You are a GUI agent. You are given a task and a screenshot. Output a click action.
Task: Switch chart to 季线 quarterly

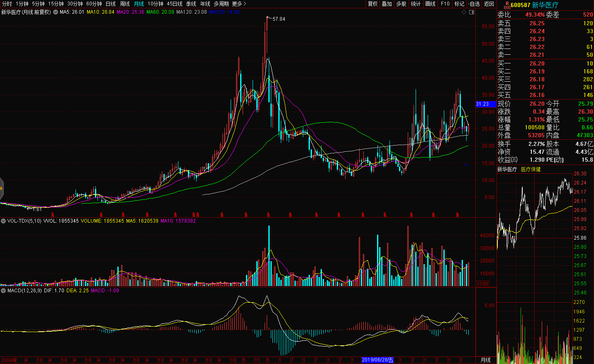pos(191,4)
